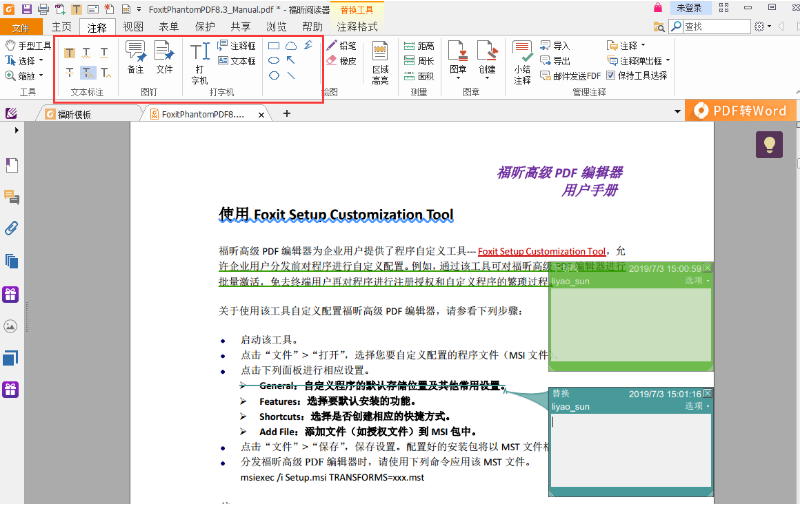800x505 pixels.
Task: Measure with the 距离 distance tool
Action: pyautogui.click(x=419, y=46)
